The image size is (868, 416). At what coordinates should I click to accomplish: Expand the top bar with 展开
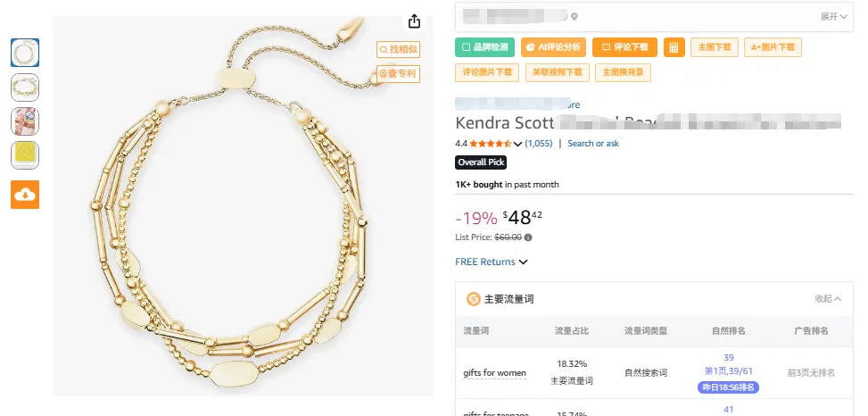[833, 16]
